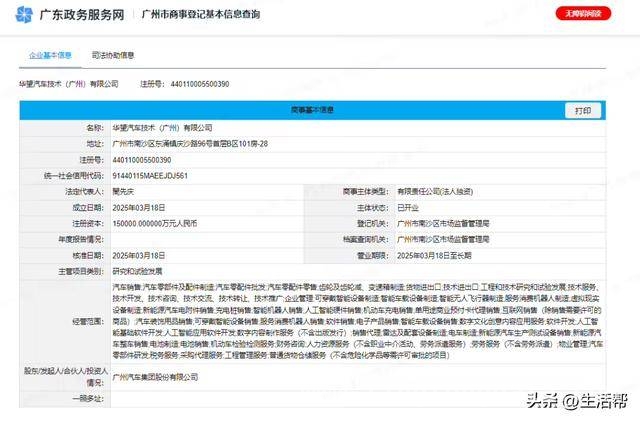The height and width of the screenshot is (421, 640).
Task: Select the top 注册号: 440110005500390 line
Action: [184, 84]
